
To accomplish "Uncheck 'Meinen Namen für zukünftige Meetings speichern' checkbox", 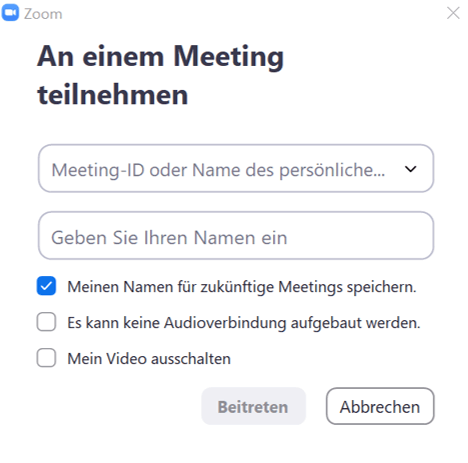I will point(46,286).
